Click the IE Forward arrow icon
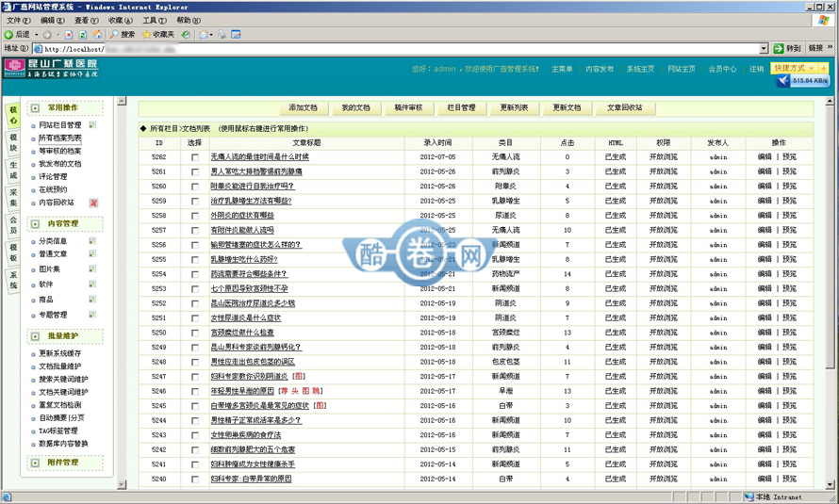 tap(47, 35)
